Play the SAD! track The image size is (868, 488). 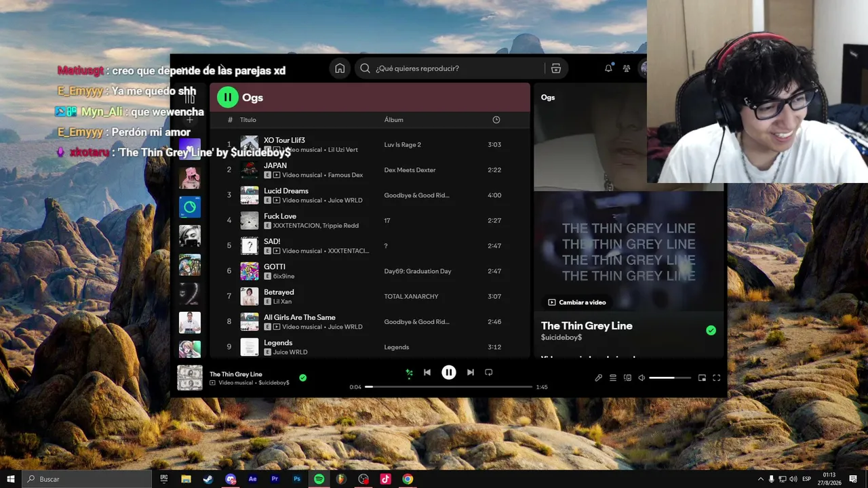tap(370, 246)
